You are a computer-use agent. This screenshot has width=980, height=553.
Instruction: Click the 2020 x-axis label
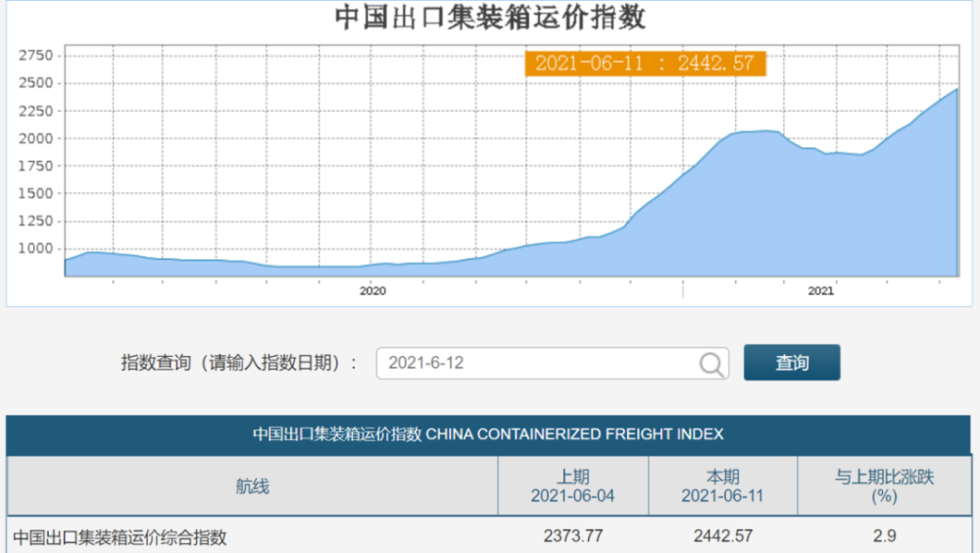point(372,291)
